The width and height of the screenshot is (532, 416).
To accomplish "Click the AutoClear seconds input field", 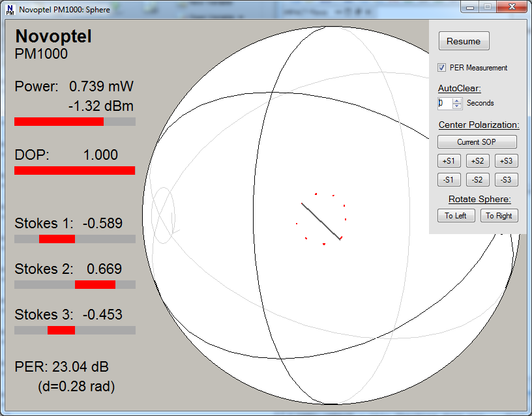I will click(444, 103).
